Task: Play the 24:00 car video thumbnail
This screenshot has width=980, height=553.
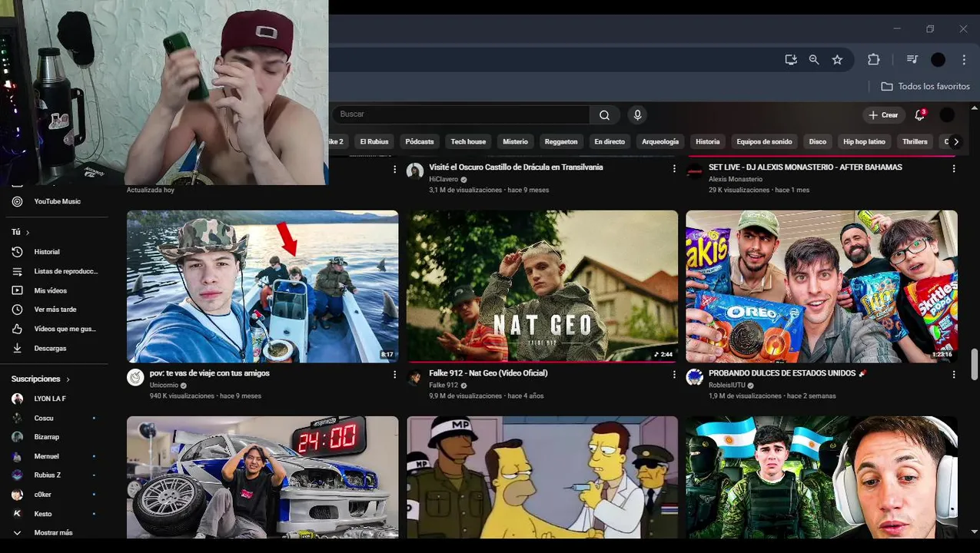Action: click(x=263, y=477)
